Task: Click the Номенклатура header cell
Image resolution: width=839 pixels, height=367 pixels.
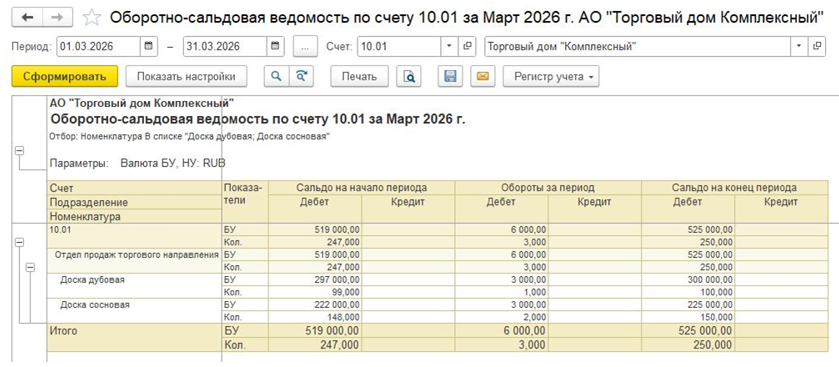Action: 134,217
